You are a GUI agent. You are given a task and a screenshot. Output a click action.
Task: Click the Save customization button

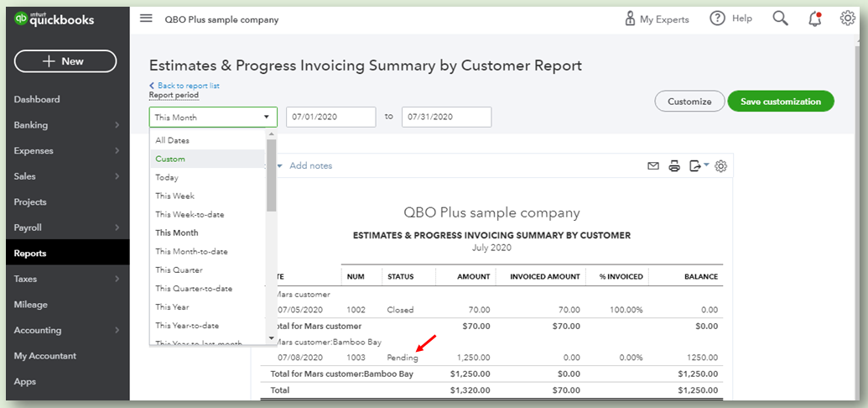781,102
